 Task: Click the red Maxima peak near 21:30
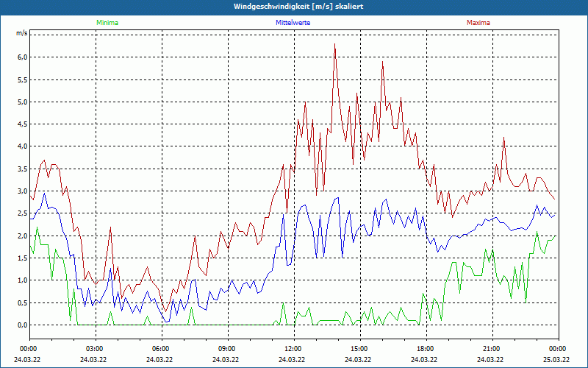click(503, 138)
